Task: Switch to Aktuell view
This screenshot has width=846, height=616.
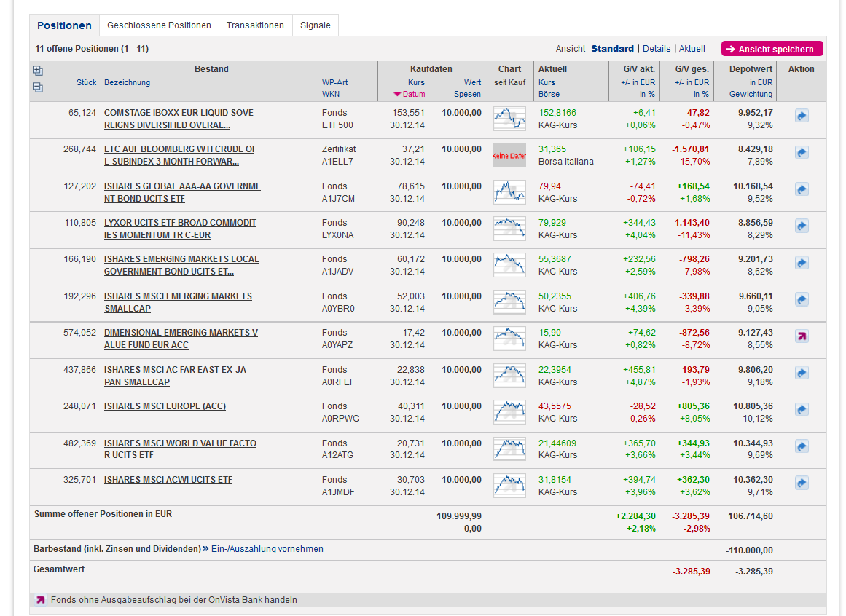Action: coord(692,49)
